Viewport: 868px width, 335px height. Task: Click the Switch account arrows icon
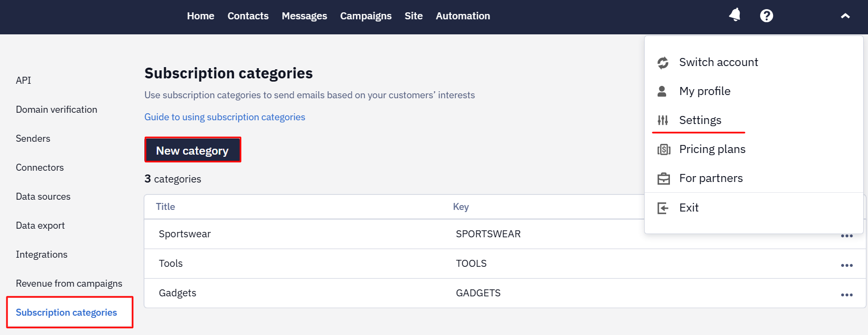[x=663, y=63]
